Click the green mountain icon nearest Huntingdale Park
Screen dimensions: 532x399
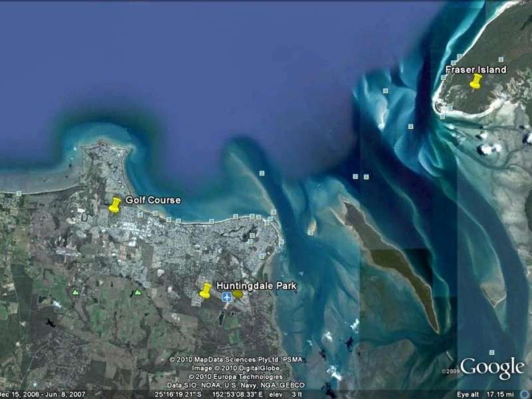[138, 292]
